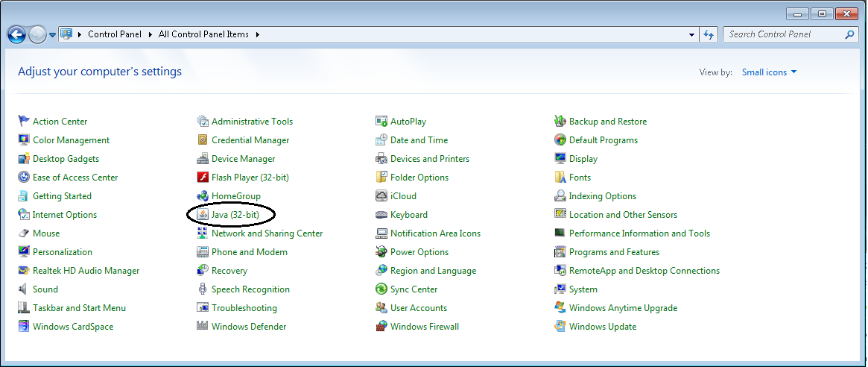This screenshot has width=868, height=367.
Task: Click the Color Management monitor icon
Action: [x=24, y=139]
